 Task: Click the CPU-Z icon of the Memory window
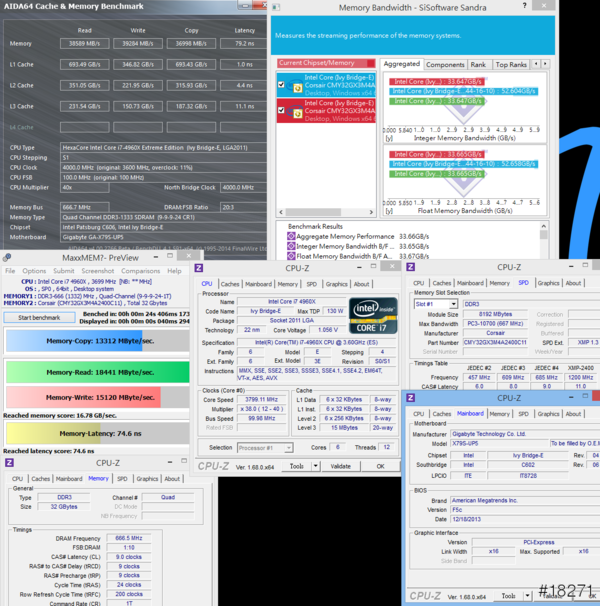(x=9, y=462)
